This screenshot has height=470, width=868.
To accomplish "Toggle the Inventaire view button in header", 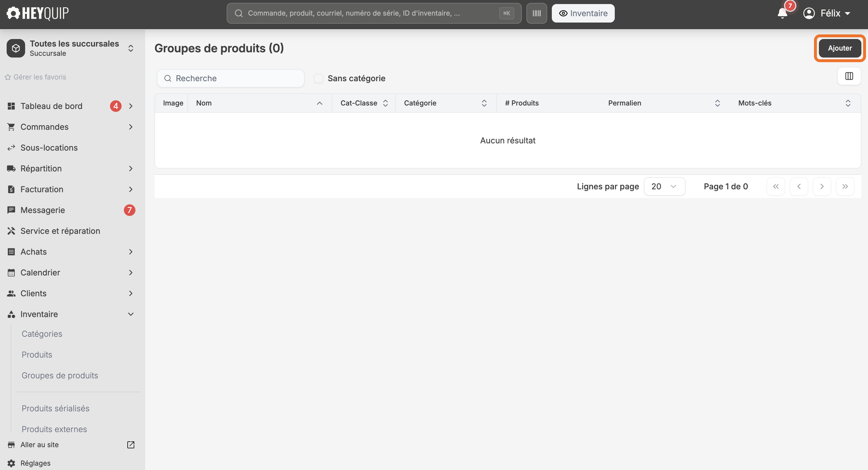I will 583,14.
